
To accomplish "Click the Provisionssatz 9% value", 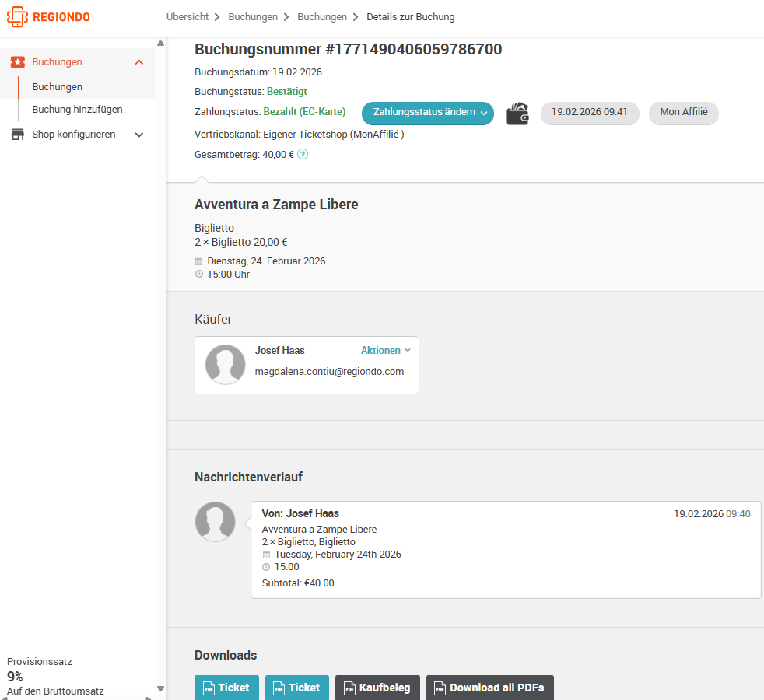I will click(15, 677).
